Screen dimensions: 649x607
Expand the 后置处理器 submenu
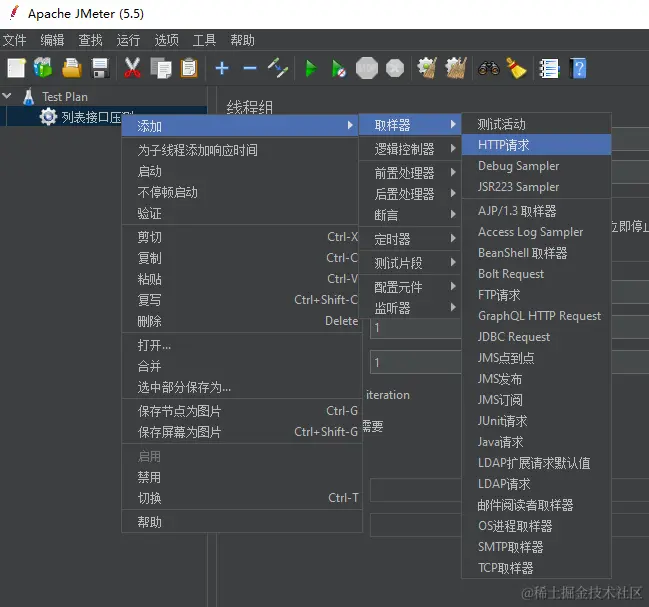pos(410,194)
